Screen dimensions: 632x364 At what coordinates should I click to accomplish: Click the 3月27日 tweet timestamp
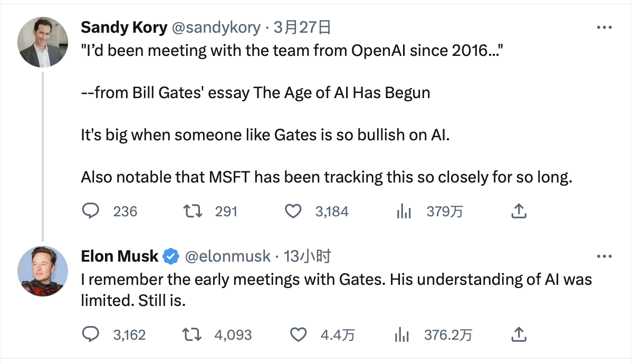[x=302, y=27]
